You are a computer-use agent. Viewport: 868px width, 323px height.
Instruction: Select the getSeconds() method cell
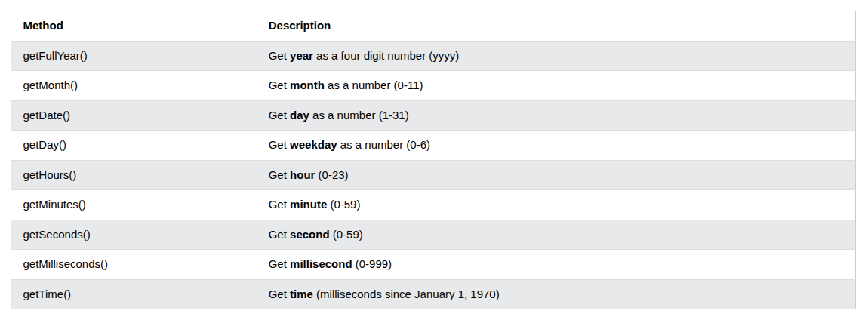pos(57,235)
